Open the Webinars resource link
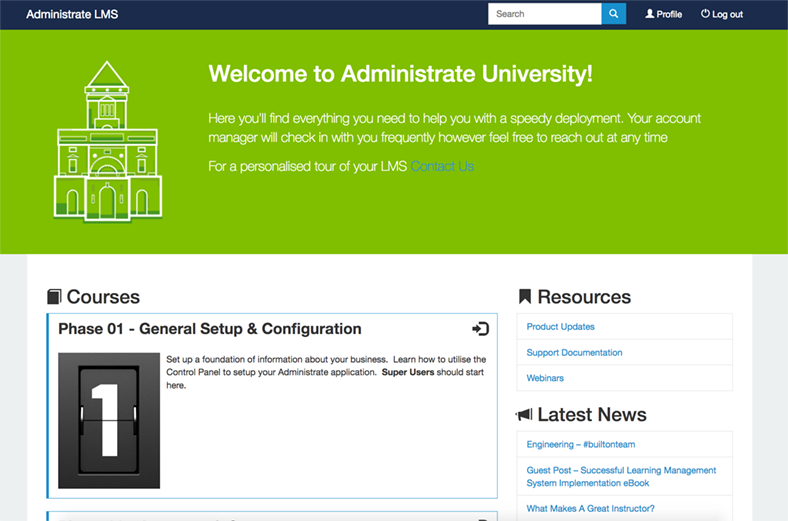Image resolution: width=788 pixels, height=521 pixels. [545, 378]
